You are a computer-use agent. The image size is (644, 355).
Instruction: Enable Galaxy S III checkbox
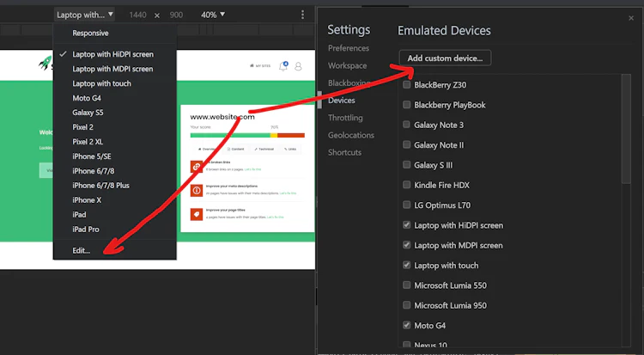[x=407, y=164]
